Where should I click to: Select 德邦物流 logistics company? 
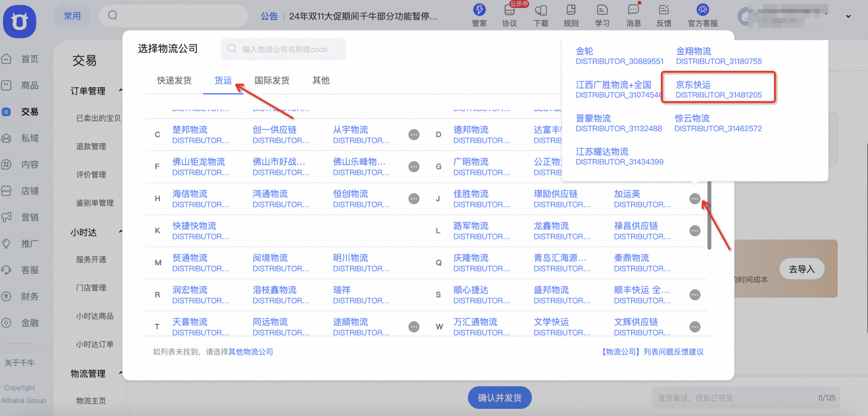point(482,135)
